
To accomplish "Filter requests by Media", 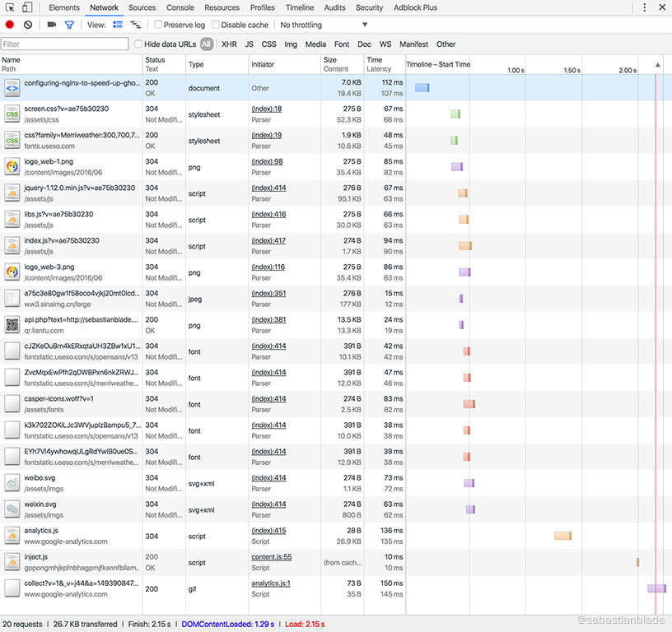I will (x=315, y=44).
